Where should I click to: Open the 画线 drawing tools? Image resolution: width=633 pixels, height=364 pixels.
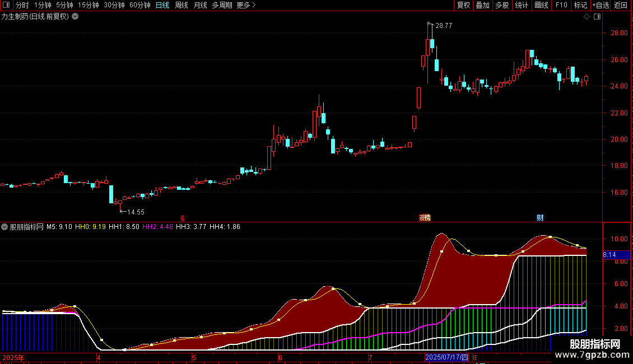(541, 5)
